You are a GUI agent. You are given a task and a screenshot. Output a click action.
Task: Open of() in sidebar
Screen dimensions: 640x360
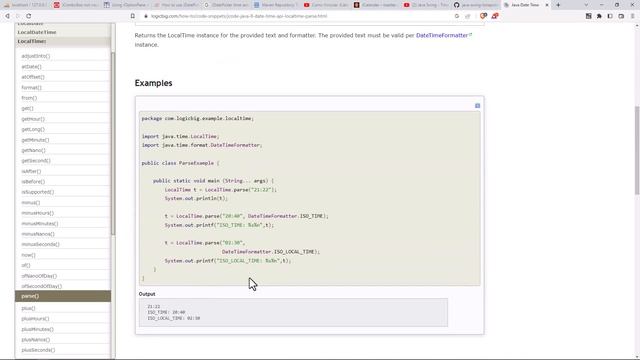[26, 265]
